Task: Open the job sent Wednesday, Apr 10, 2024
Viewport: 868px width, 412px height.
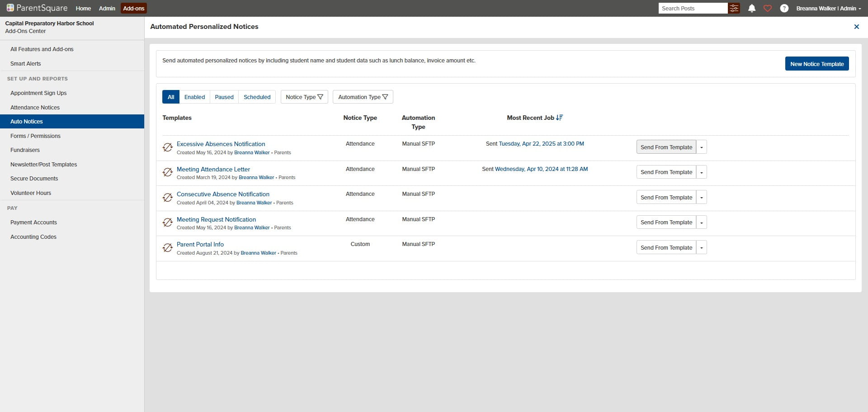Action: click(541, 169)
